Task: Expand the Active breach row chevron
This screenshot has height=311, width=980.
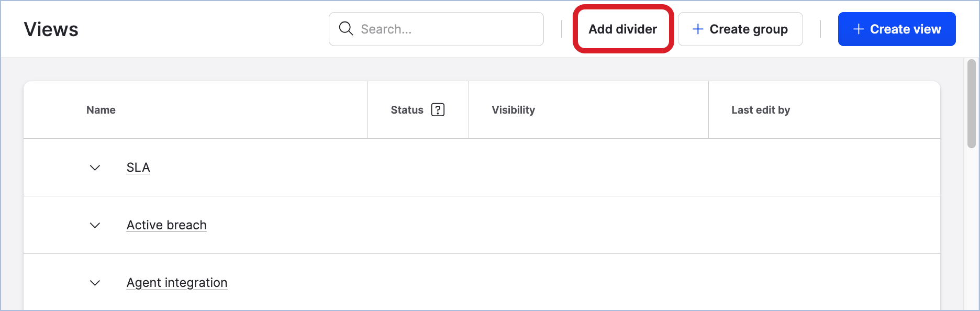Action: coord(95,226)
